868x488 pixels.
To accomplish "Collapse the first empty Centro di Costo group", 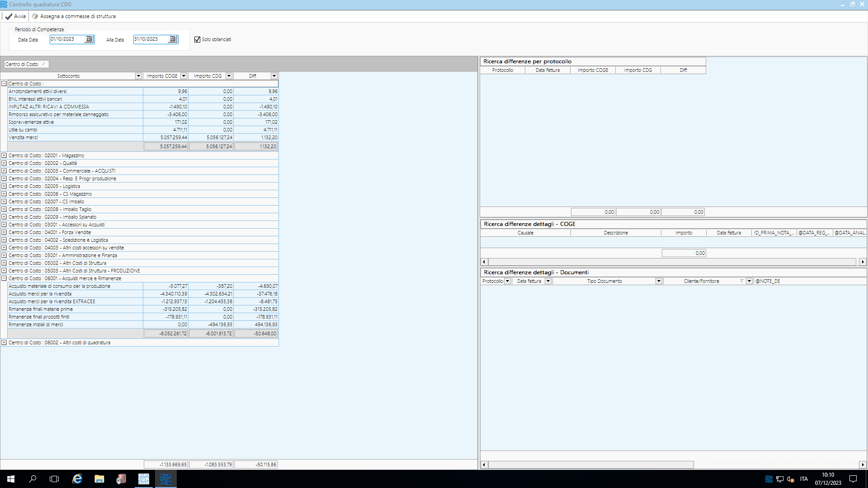I will click(x=4, y=84).
